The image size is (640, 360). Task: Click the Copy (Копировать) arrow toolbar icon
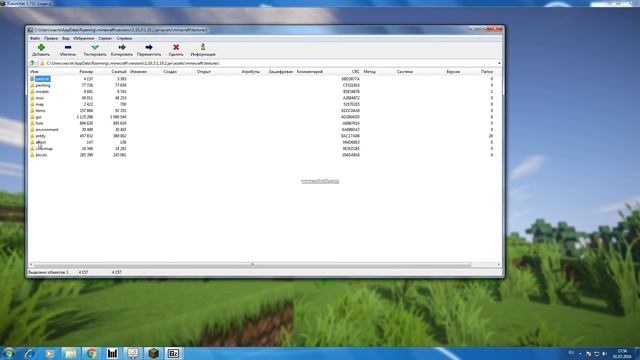pos(122,48)
